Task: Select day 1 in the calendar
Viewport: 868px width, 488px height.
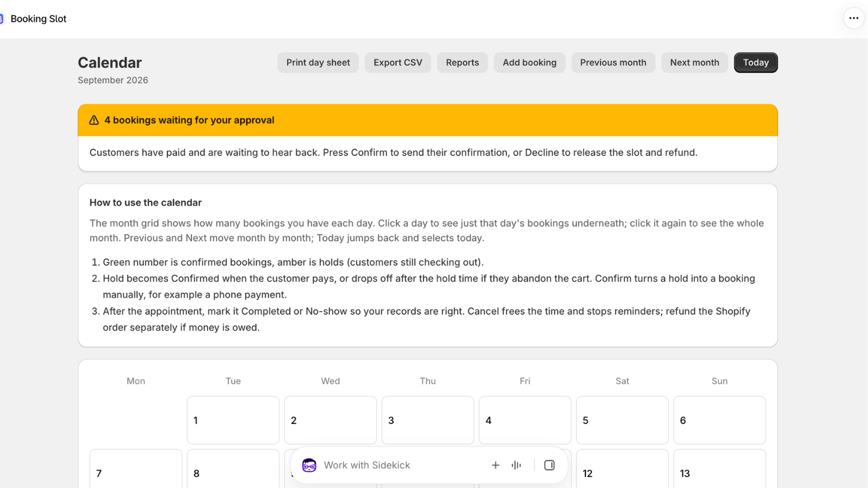Action: 233,420
